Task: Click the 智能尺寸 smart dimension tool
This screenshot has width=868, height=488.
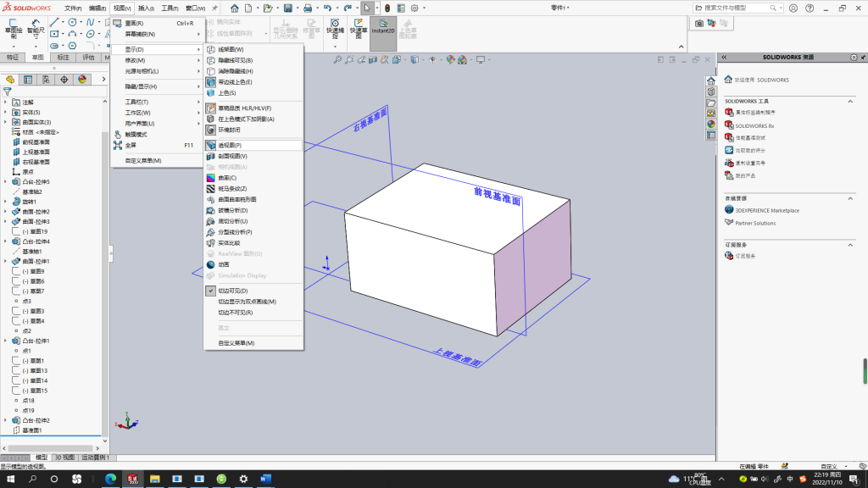Action: pyautogui.click(x=36, y=29)
